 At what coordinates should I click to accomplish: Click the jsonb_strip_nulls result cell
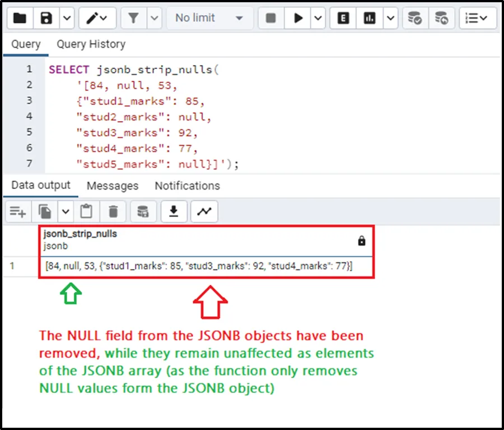tap(199, 266)
